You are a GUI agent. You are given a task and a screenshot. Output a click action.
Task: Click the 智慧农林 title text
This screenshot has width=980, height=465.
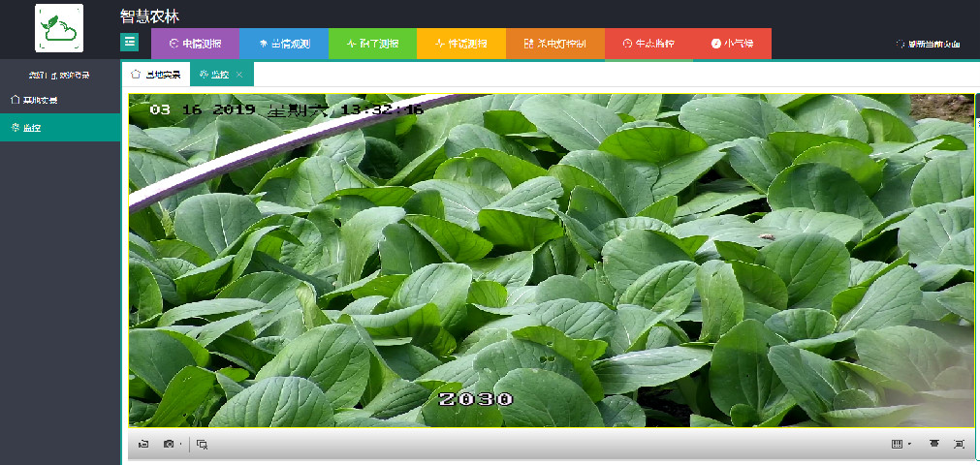149,16
